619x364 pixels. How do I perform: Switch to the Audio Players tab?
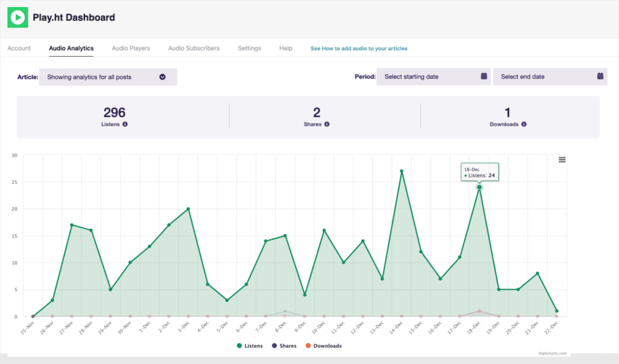(x=130, y=48)
